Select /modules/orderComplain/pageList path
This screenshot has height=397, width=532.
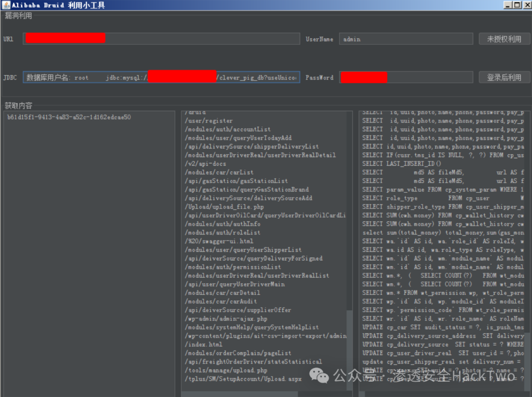coord(238,353)
